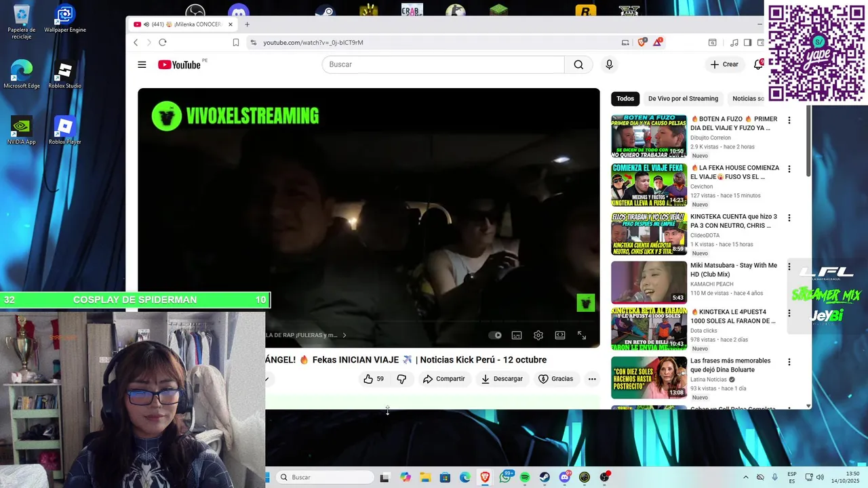Open more actions ellipsis below video
Screen dimensions: 868x488
point(592,379)
